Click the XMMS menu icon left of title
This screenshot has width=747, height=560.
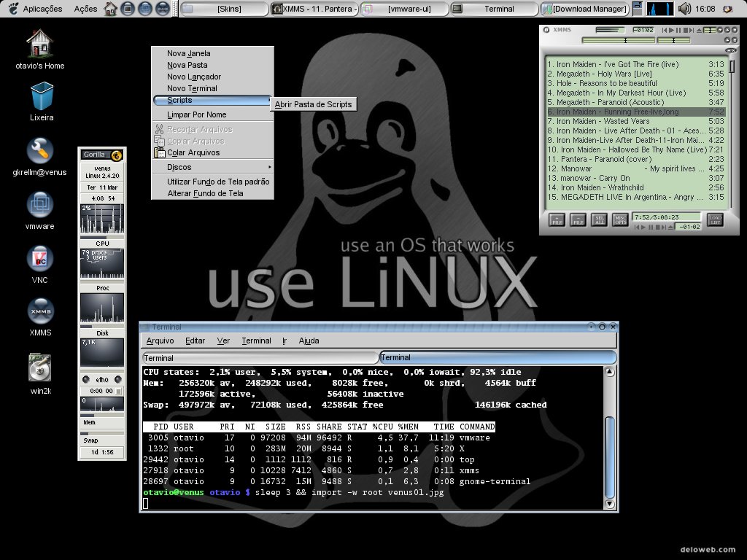[x=546, y=30]
